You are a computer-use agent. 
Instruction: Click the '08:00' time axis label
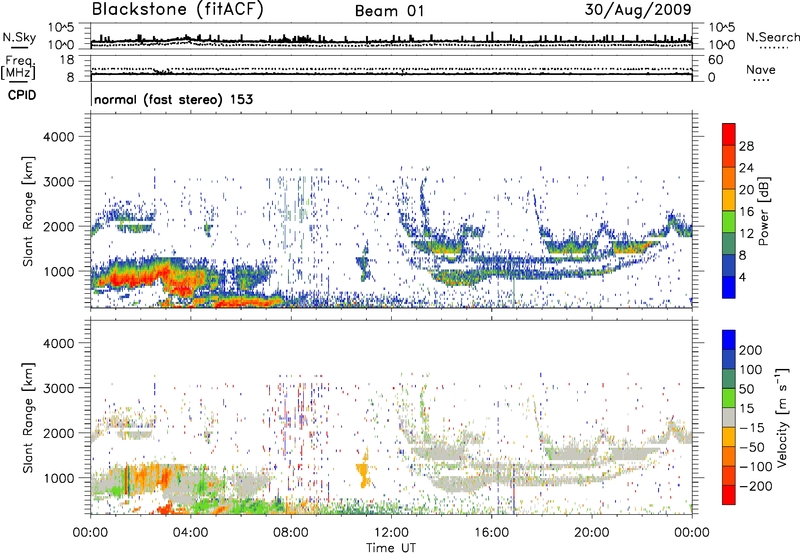[291, 532]
